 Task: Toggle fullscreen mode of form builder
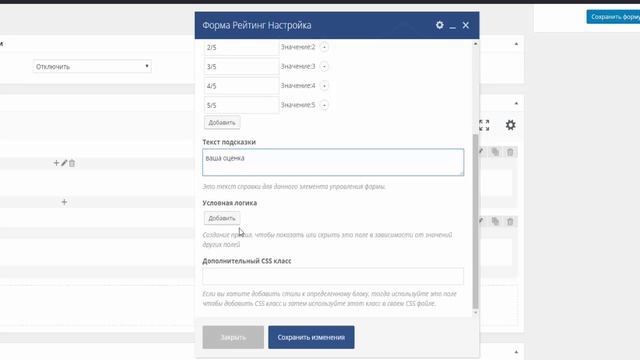coord(484,125)
